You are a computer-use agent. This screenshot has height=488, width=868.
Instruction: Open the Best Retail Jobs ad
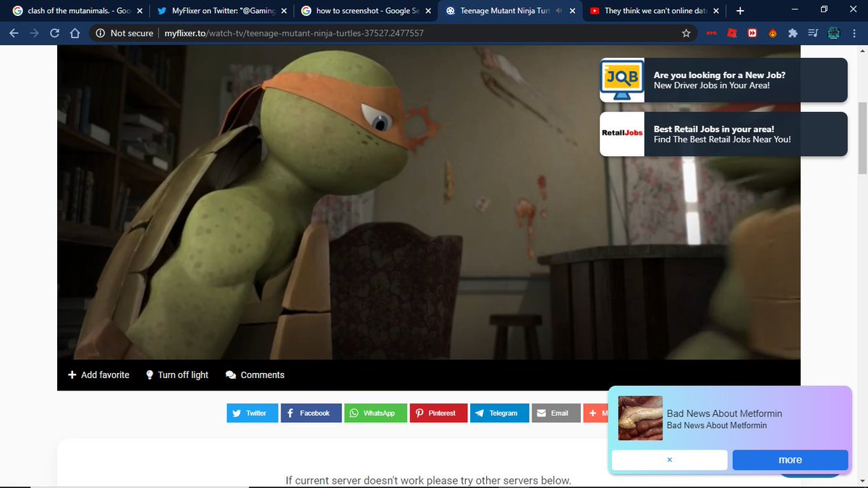[723, 134]
